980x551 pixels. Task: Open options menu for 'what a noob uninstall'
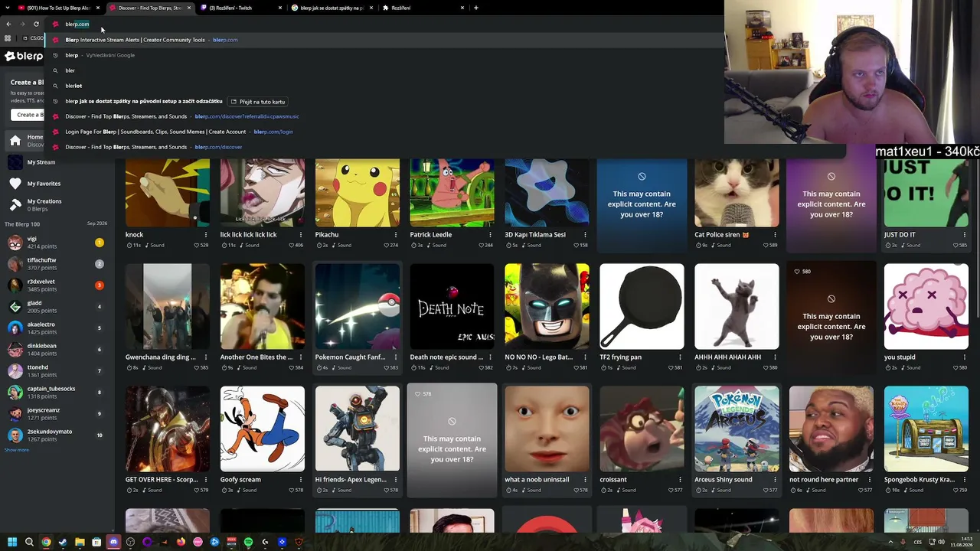[x=585, y=480]
